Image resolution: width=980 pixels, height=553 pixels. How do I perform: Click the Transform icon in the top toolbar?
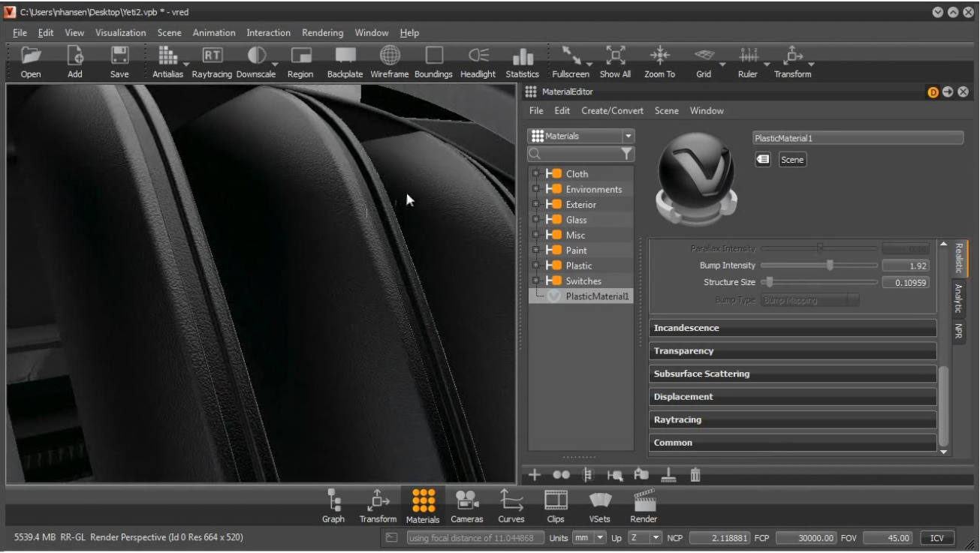point(793,56)
